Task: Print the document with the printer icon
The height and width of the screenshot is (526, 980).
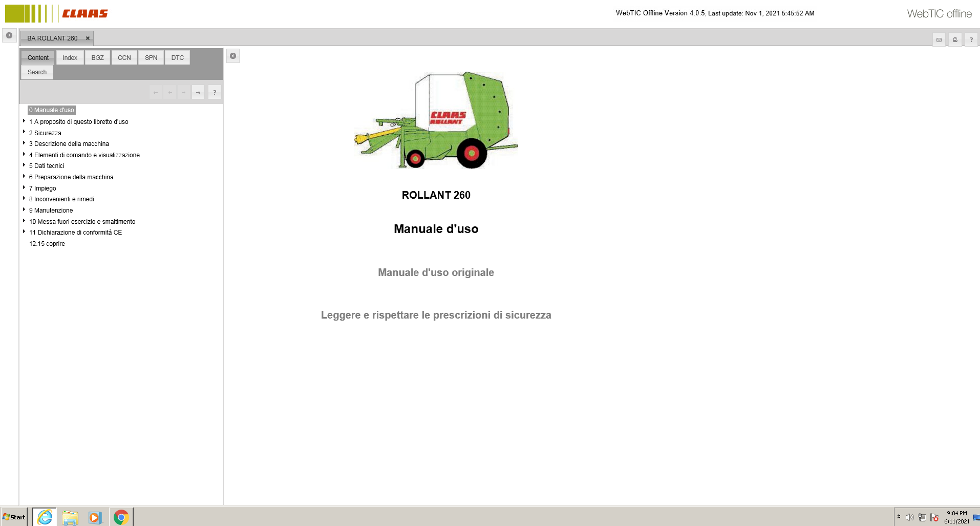Action: (955, 39)
